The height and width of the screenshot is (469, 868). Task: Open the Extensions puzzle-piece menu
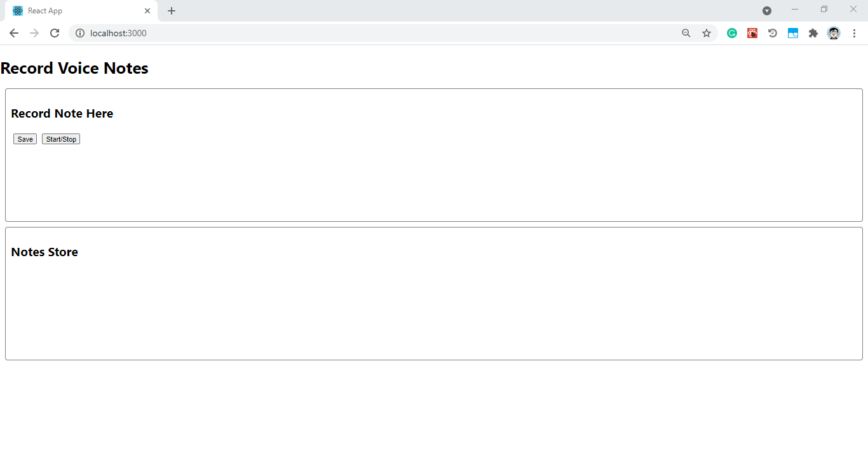tap(813, 33)
